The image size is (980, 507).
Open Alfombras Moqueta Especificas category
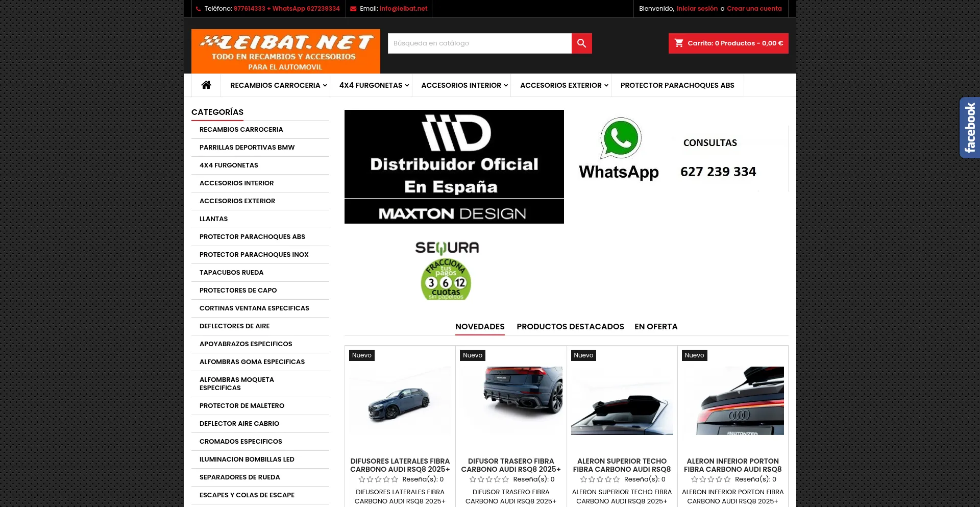[x=237, y=384]
